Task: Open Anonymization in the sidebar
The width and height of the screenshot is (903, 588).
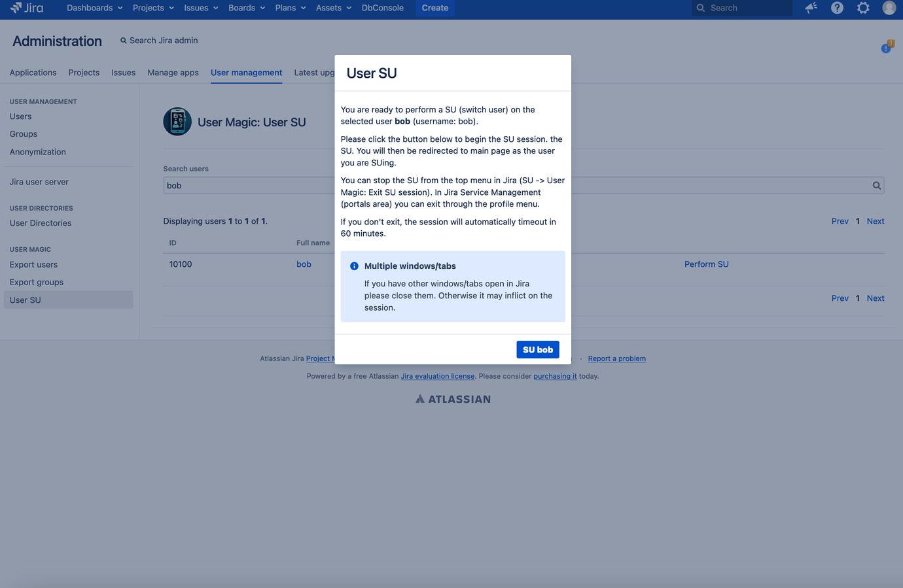Action: tap(38, 152)
